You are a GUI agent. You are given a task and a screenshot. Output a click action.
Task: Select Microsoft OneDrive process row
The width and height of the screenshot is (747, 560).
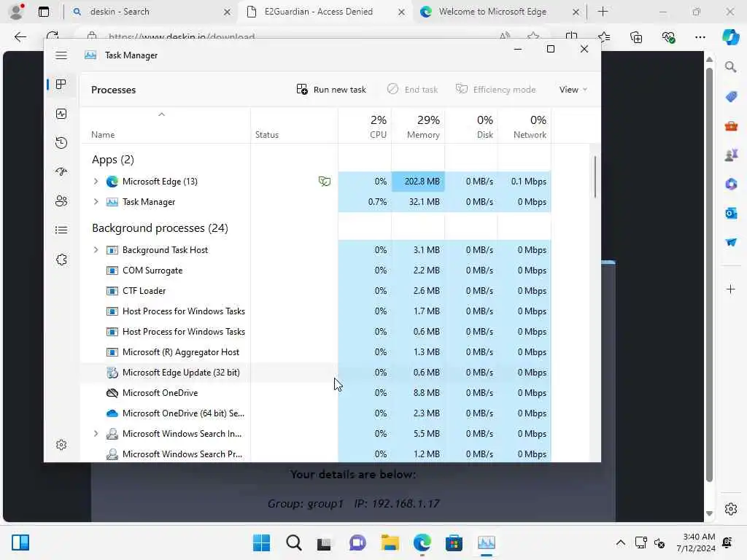click(315, 393)
